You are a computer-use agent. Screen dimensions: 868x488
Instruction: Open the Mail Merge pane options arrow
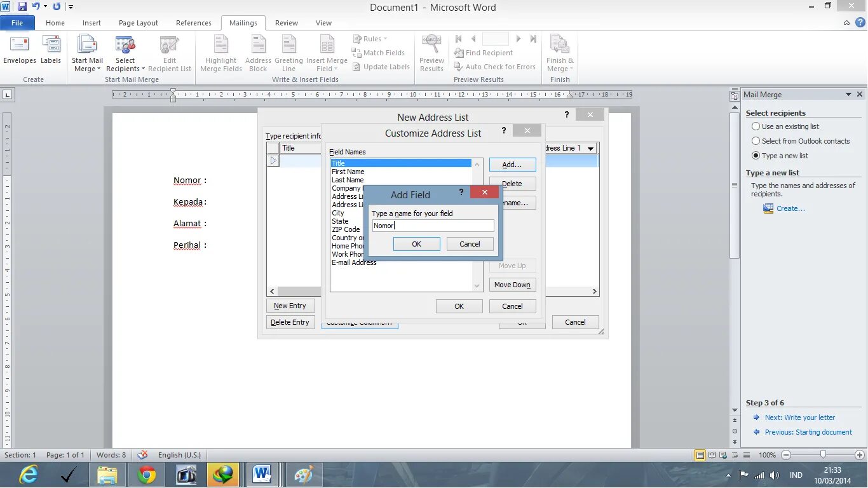click(848, 95)
